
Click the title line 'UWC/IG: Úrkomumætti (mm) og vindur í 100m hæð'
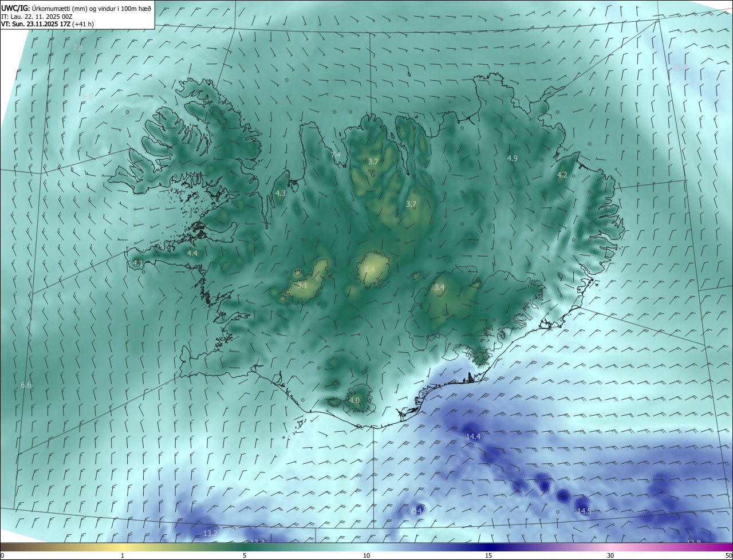[76, 8]
